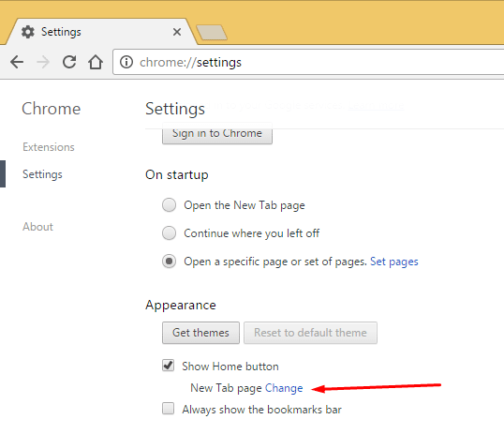Click Reset to default theme button
504x434 pixels.
(310, 333)
